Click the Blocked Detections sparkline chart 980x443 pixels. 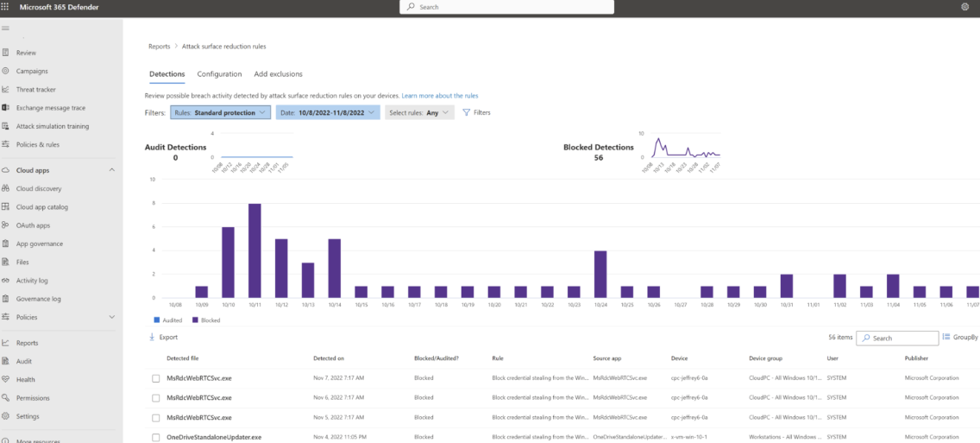click(x=685, y=148)
